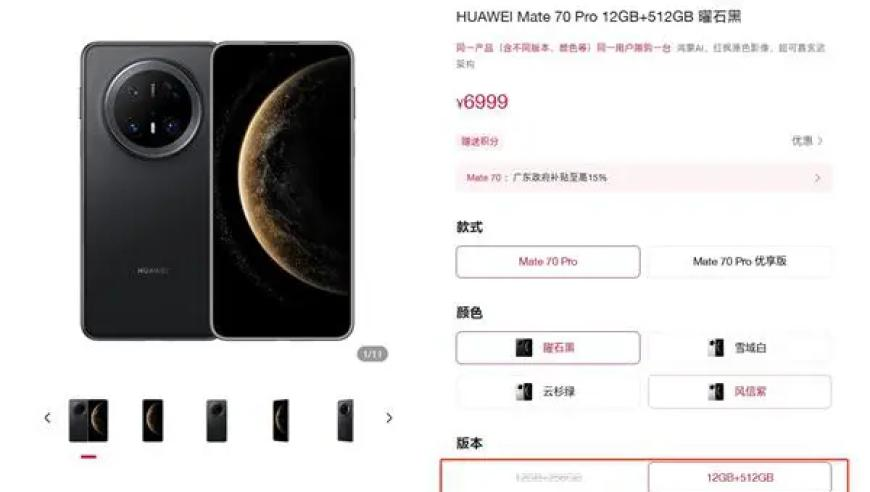Choose the 风信紫 color option
Viewport: 870px width, 492px height.
click(740, 392)
